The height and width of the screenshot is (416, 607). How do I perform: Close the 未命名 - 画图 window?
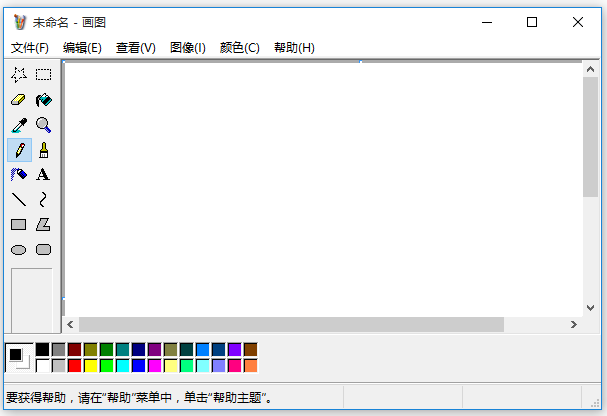(578, 22)
